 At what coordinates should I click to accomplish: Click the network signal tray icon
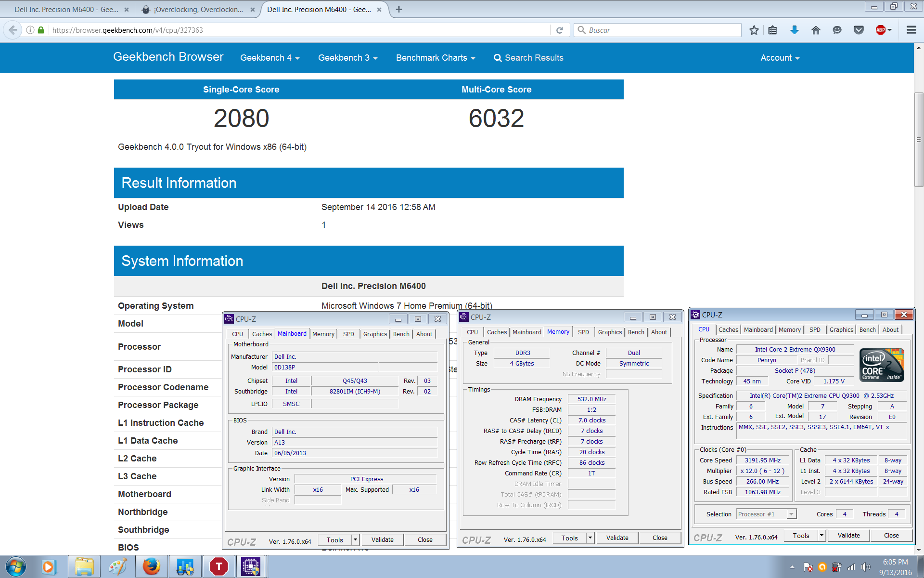point(851,567)
